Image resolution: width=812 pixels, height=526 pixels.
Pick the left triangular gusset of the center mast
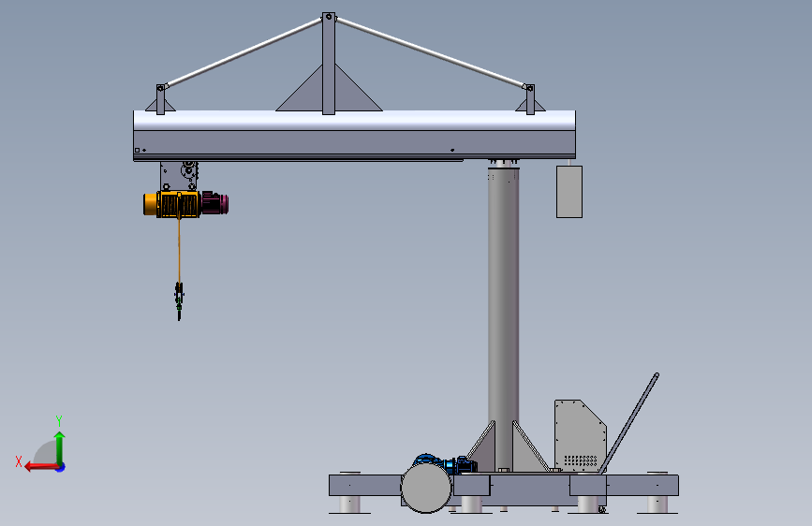[304, 94]
